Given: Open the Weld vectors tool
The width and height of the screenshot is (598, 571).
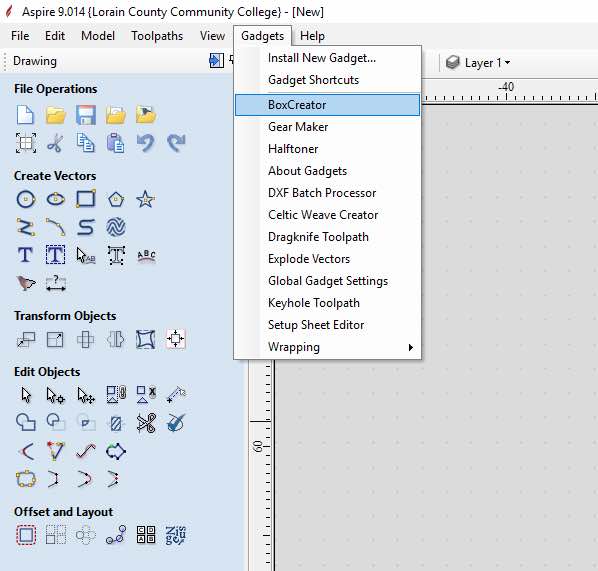Looking at the screenshot, I should click(x=26, y=423).
